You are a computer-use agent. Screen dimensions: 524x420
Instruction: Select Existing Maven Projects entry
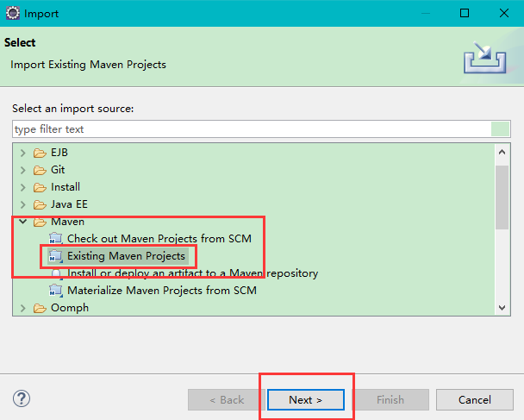[126, 256]
